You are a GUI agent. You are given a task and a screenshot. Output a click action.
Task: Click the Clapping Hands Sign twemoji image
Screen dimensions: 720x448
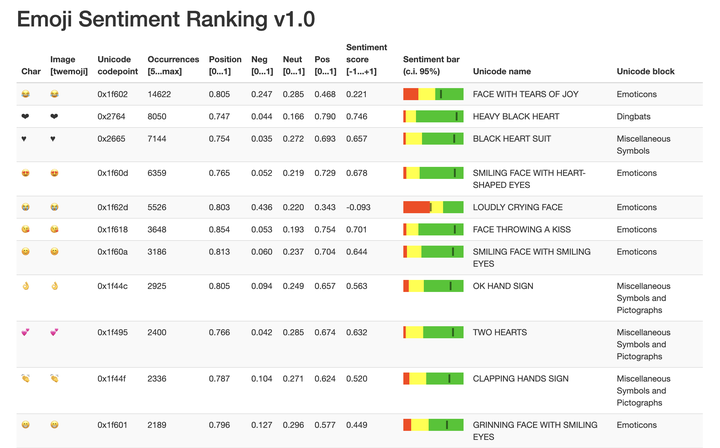pos(54,378)
